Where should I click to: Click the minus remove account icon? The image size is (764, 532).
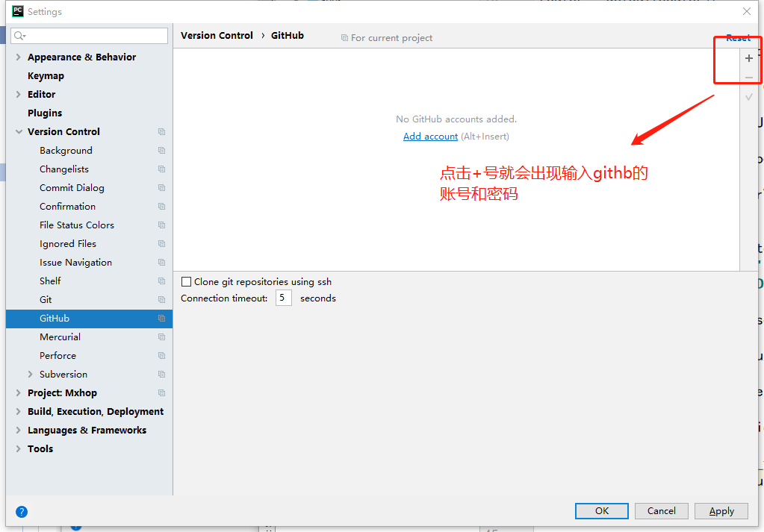pos(749,78)
